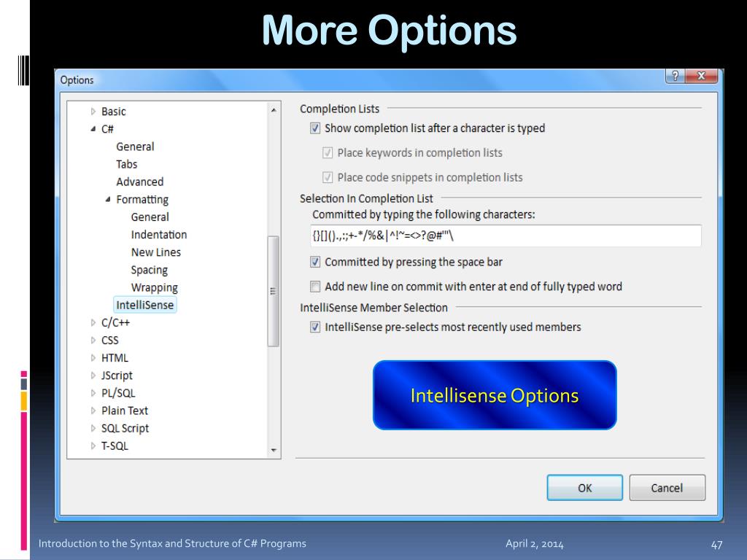Viewport: 747px width, 560px height.
Task: Collapse the C# tree node
Action: 93,129
